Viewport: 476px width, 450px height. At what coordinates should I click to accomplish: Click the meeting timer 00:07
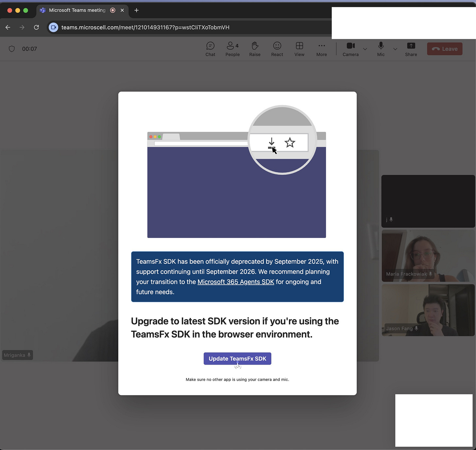[x=29, y=49]
